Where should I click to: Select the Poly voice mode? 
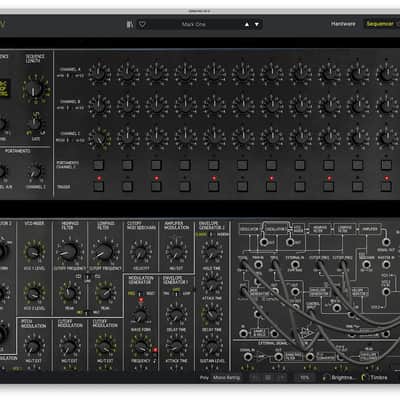coord(204,378)
